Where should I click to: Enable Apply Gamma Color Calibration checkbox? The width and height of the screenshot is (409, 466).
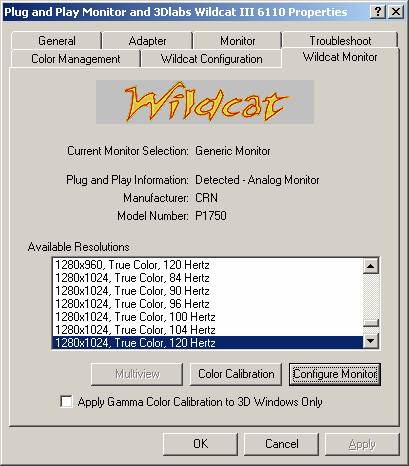tap(66, 401)
